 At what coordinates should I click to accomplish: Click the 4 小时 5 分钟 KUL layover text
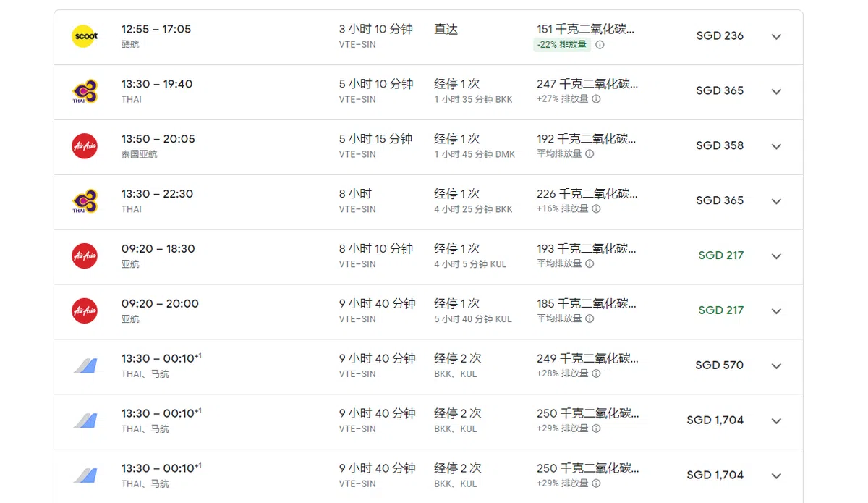point(470,264)
